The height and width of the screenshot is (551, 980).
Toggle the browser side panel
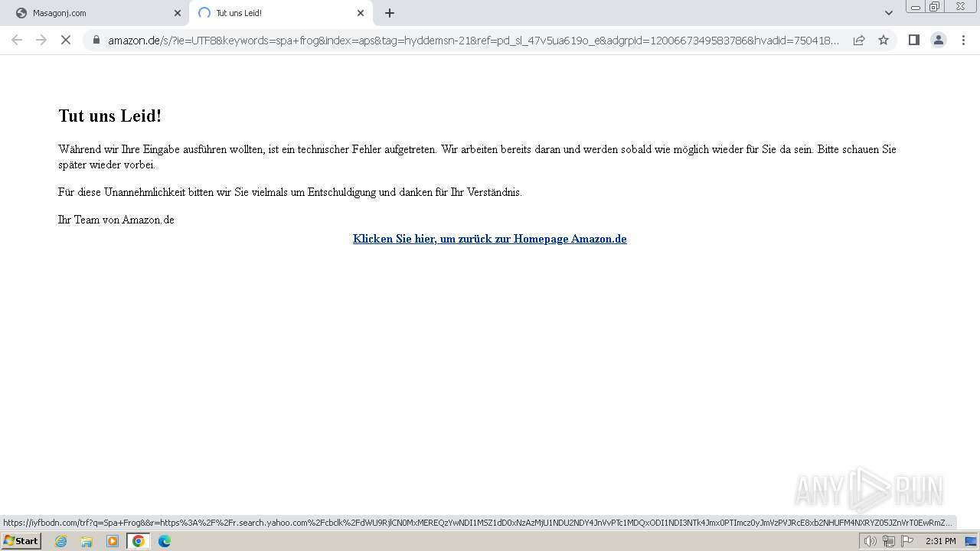[913, 40]
